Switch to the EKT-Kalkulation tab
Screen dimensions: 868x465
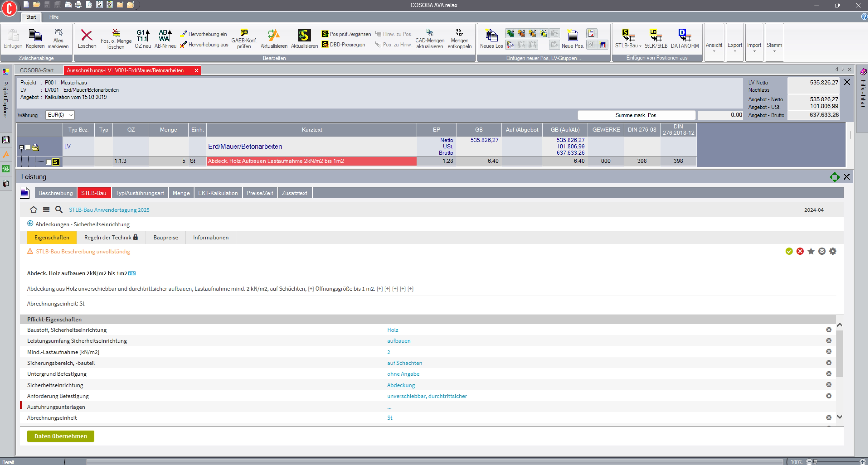click(218, 193)
